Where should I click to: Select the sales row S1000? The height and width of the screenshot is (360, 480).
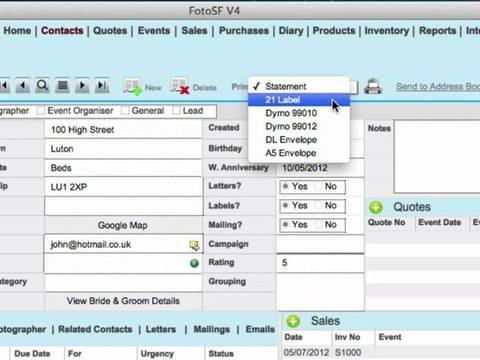pyautogui.click(x=381, y=353)
